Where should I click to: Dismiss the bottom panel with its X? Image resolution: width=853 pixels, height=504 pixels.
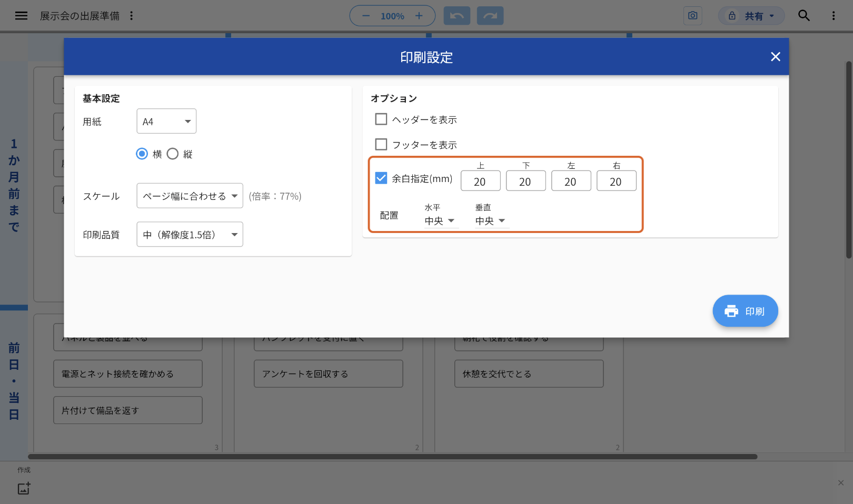841,483
